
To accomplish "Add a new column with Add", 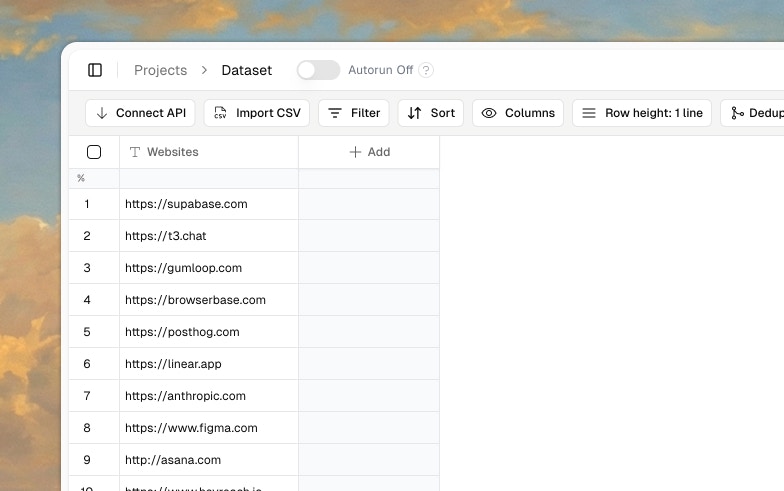I will click(x=369, y=152).
